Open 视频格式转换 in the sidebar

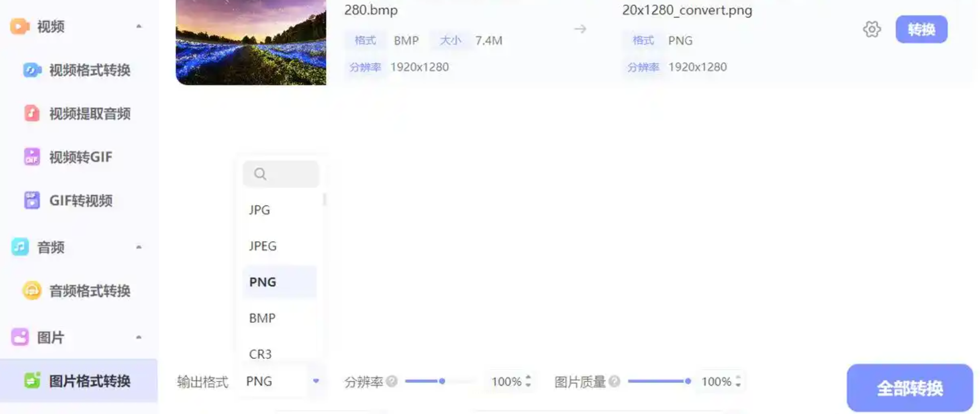[x=78, y=70]
